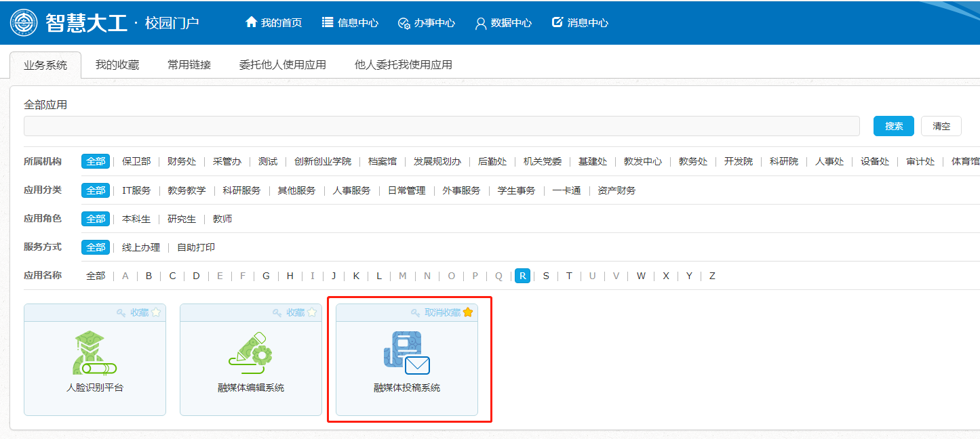Open the 融媒体编辑系统 app icon
The image size is (980, 439).
coord(250,353)
